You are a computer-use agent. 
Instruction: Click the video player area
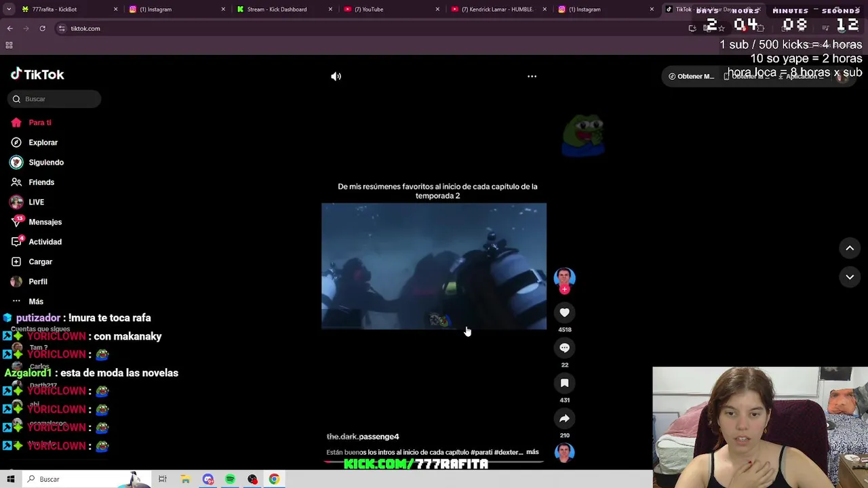click(x=434, y=266)
